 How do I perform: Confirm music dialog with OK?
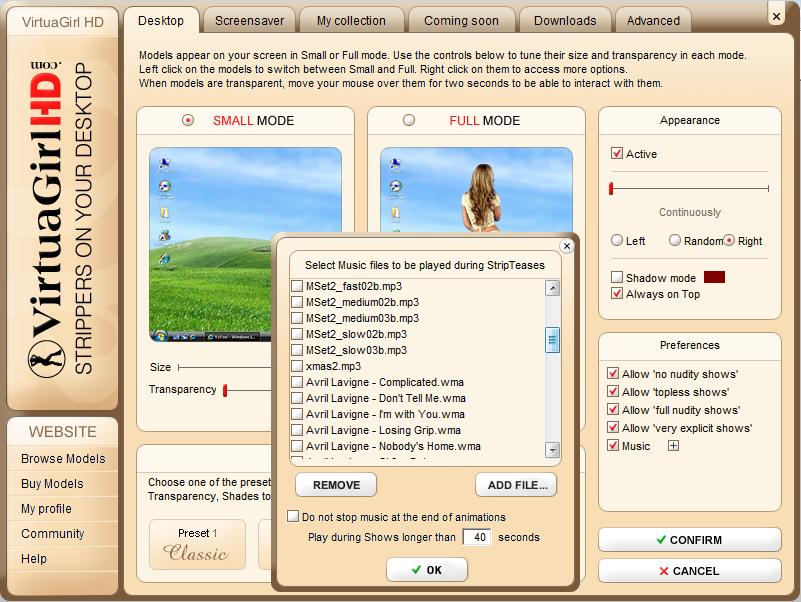(x=427, y=570)
